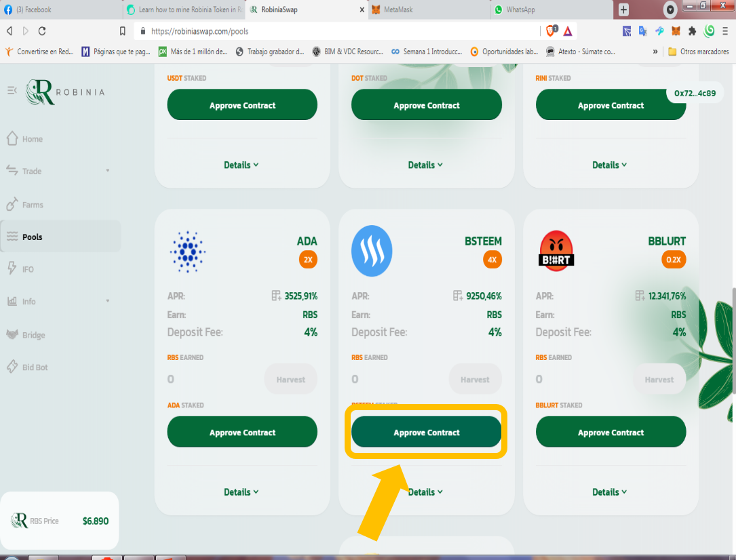Image resolution: width=736 pixels, height=560 pixels.
Task: Open Otros marcadores bookmarks folder
Action: [698, 52]
